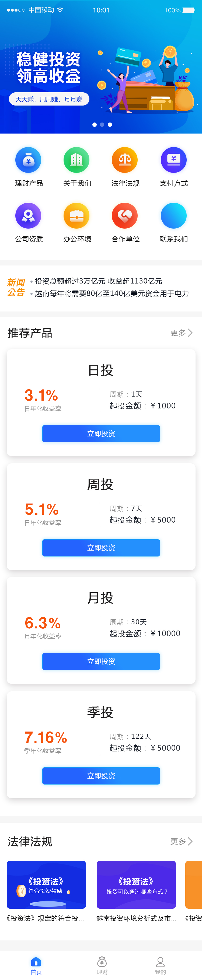Jump to the third banner carousel dot
The height and width of the screenshot is (980, 202).
110,125
